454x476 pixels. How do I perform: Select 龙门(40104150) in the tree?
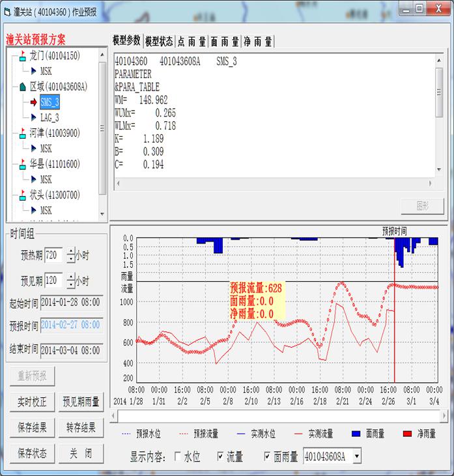click(55, 56)
